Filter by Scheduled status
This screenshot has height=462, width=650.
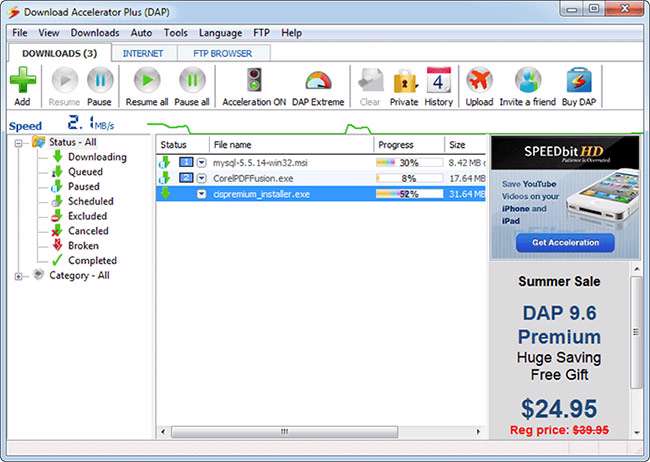pyautogui.click(x=91, y=201)
